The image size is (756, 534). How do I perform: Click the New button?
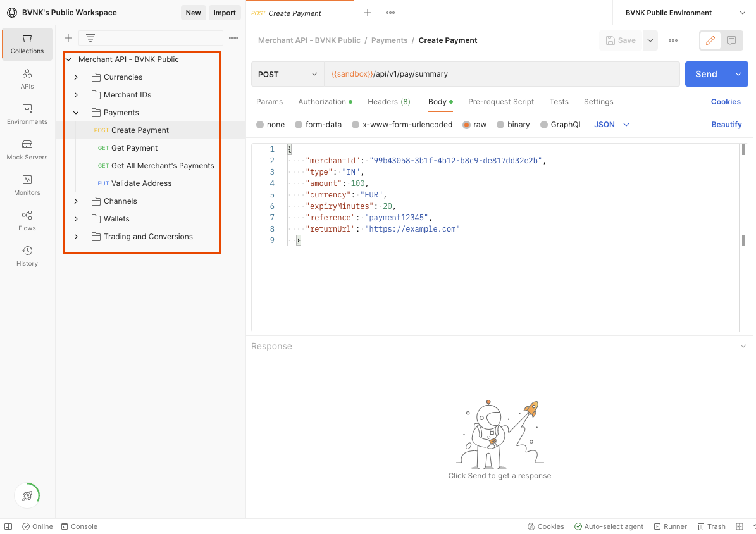(194, 13)
